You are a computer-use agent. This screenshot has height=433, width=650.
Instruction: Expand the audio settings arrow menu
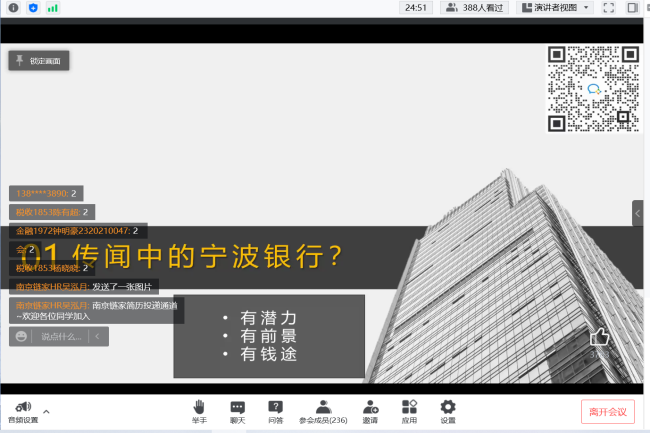[x=46, y=411]
